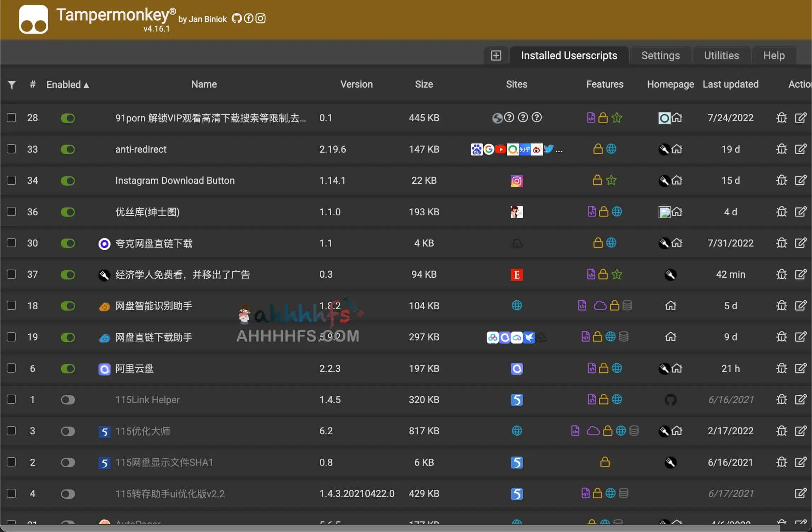Click the horizontal scrollbar at the bottom
The image size is (812, 532).
[390, 528]
